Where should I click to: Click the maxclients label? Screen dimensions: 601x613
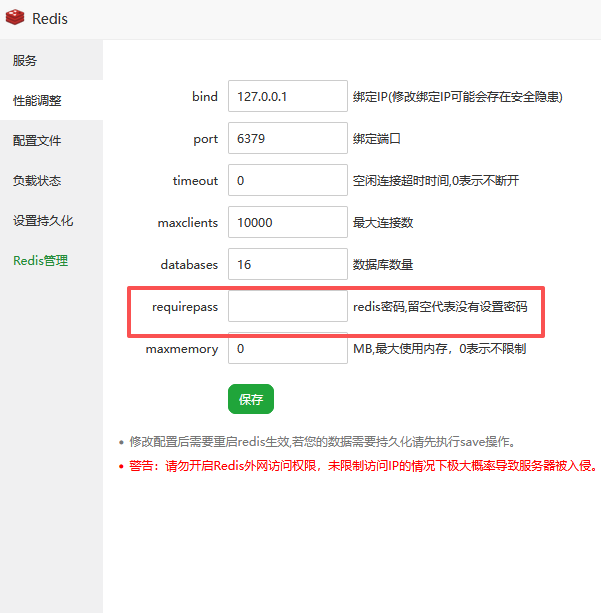tap(188, 222)
